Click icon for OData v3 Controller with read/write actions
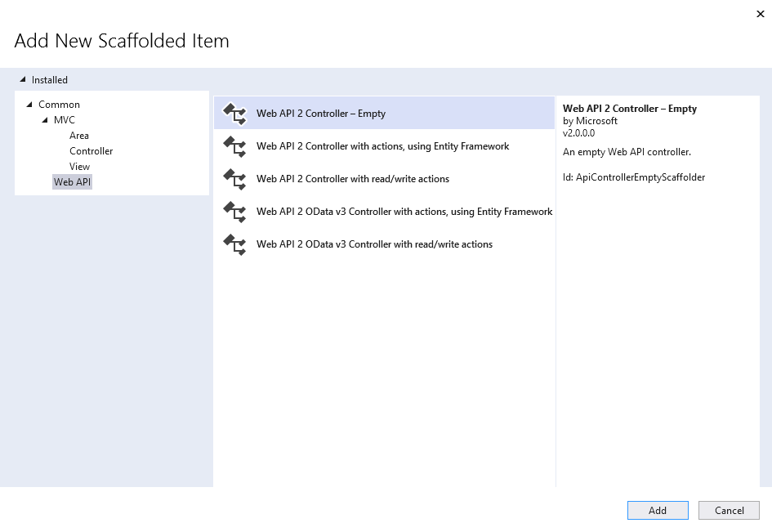Viewport: 772px width, 532px height. point(234,244)
